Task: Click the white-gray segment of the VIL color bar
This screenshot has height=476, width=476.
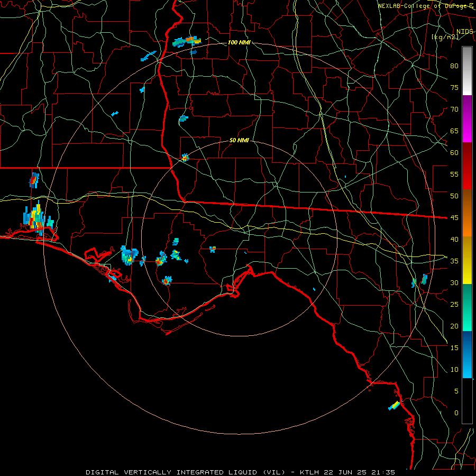Action: (467, 71)
